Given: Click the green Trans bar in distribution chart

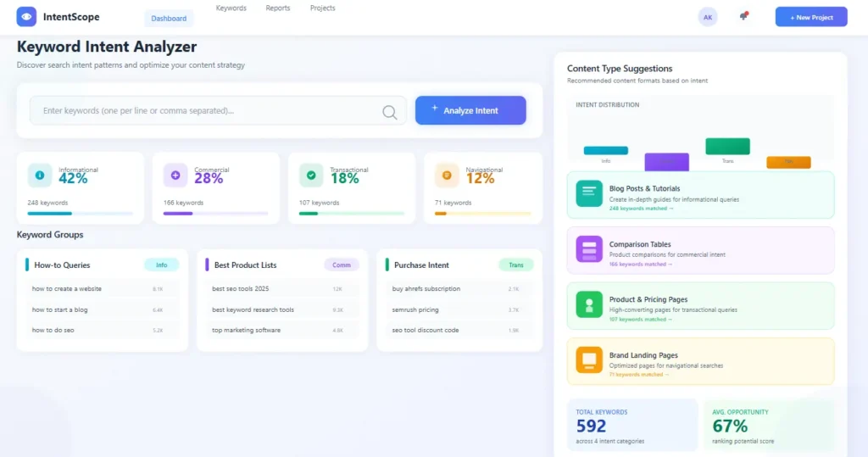Looking at the screenshot, I should tap(727, 146).
